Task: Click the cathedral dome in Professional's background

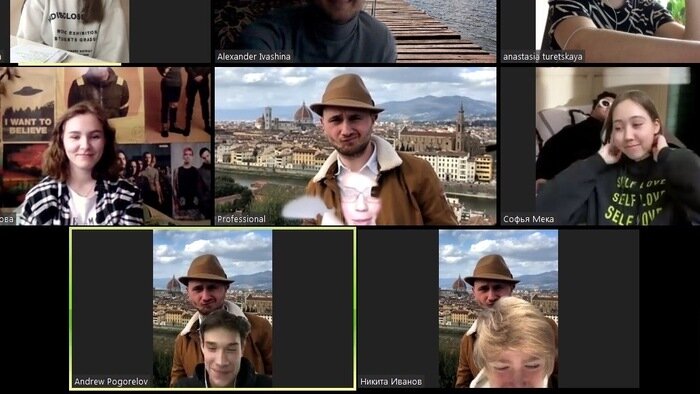Action: click(304, 113)
